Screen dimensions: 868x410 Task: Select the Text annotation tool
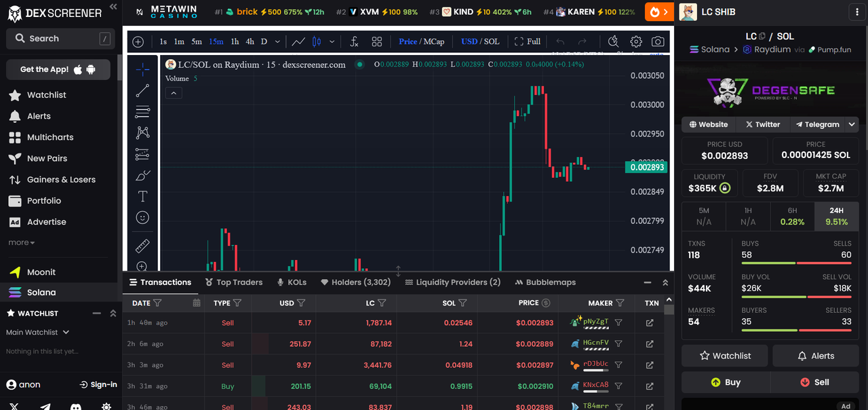tap(142, 196)
